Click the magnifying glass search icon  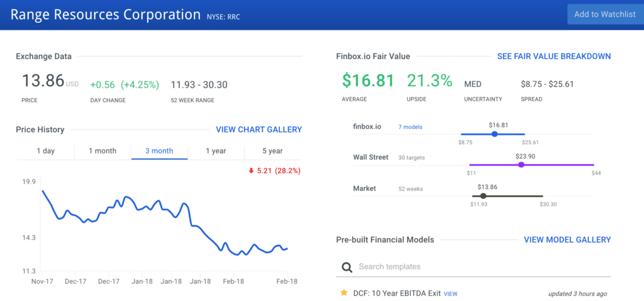347,267
